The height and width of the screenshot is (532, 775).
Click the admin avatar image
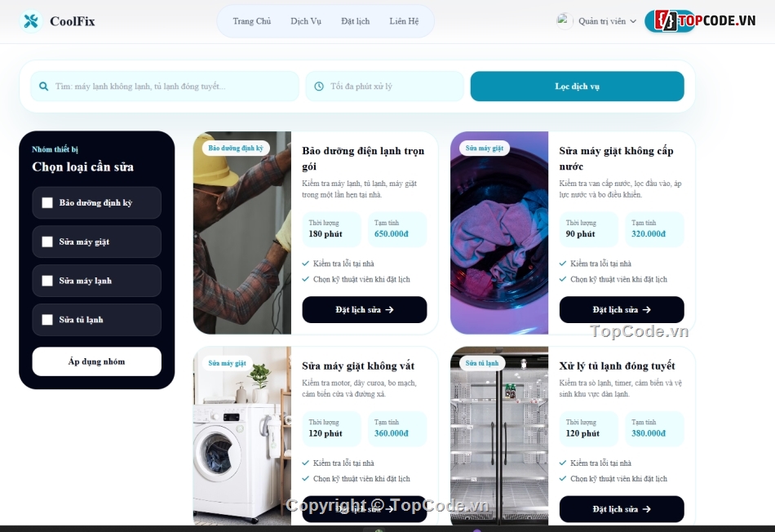pyautogui.click(x=564, y=21)
